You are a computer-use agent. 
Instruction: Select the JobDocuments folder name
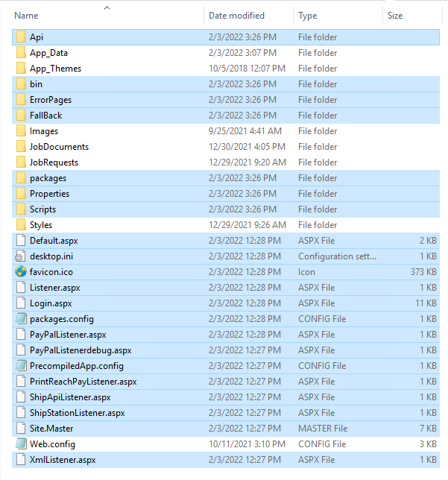[x=59, y=147]
